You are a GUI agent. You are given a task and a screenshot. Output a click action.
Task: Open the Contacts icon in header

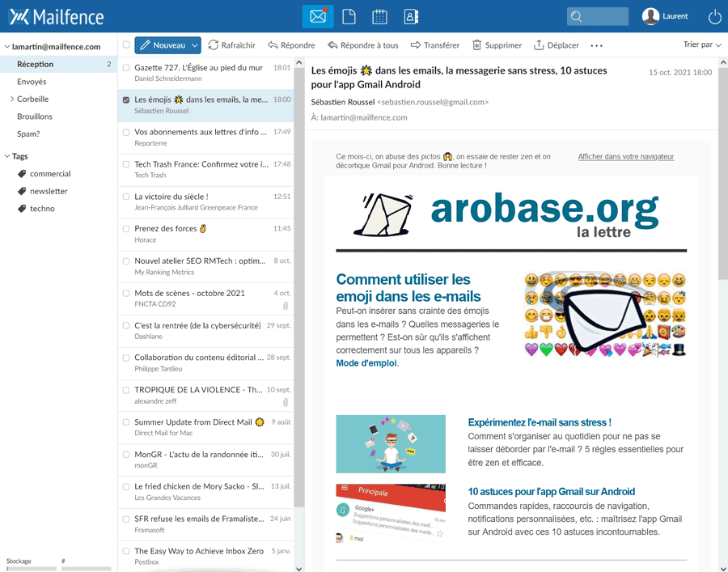(x=411, y=17)
